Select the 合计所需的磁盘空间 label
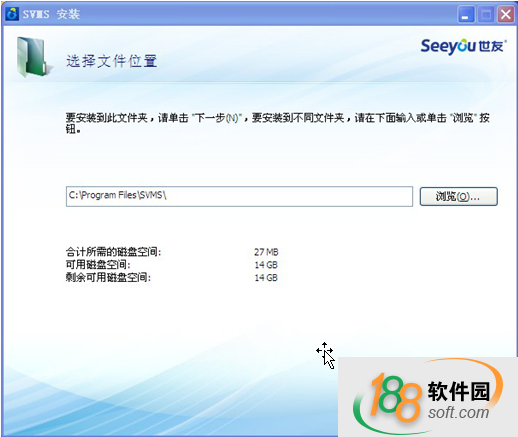518x437 pixels. (113, 252)
